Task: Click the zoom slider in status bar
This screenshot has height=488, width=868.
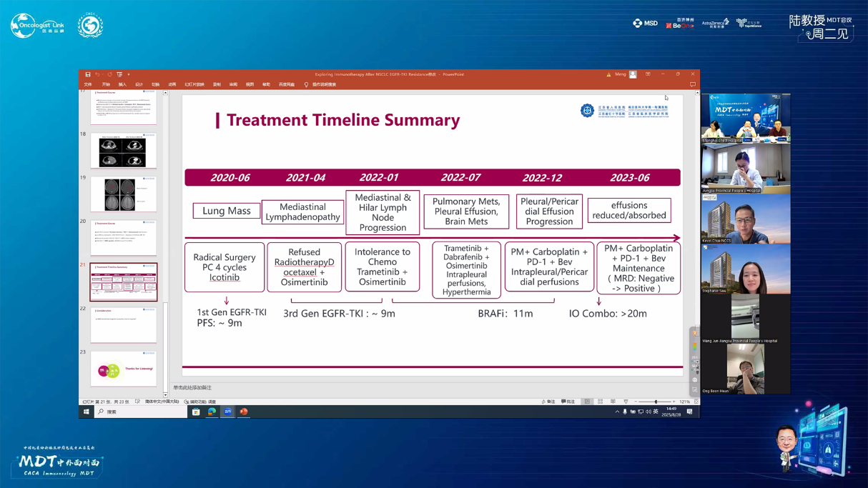Action: point(656,402)
